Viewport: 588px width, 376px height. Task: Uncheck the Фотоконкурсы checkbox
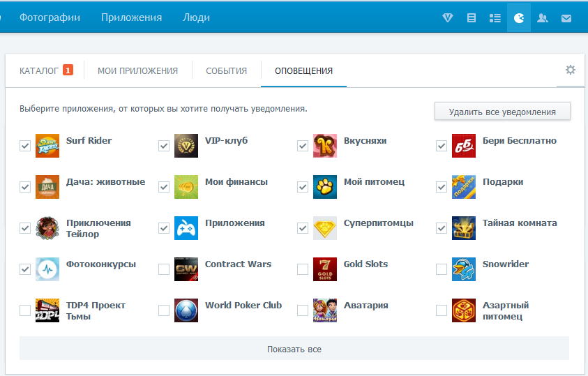point(25,269)
